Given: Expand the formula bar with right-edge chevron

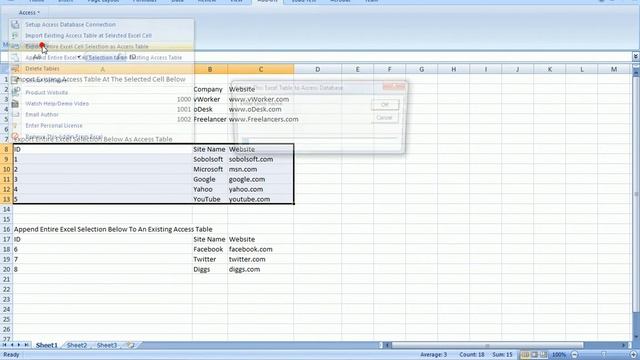Looking at the screenshot, I should pos(636,56).
